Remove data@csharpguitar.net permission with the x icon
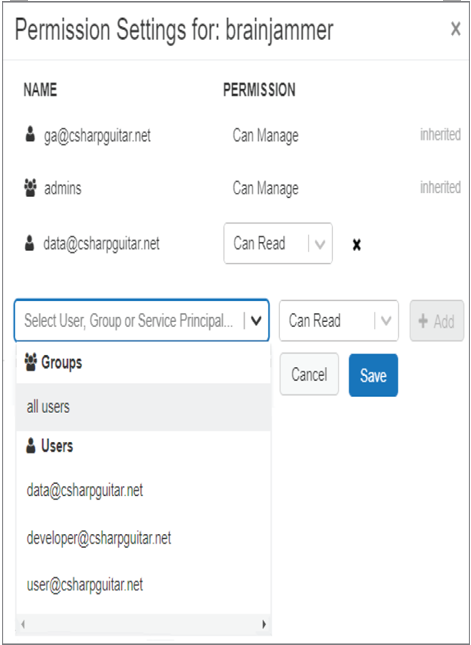This screenshot has width=471, height=645. click(357, 245)
